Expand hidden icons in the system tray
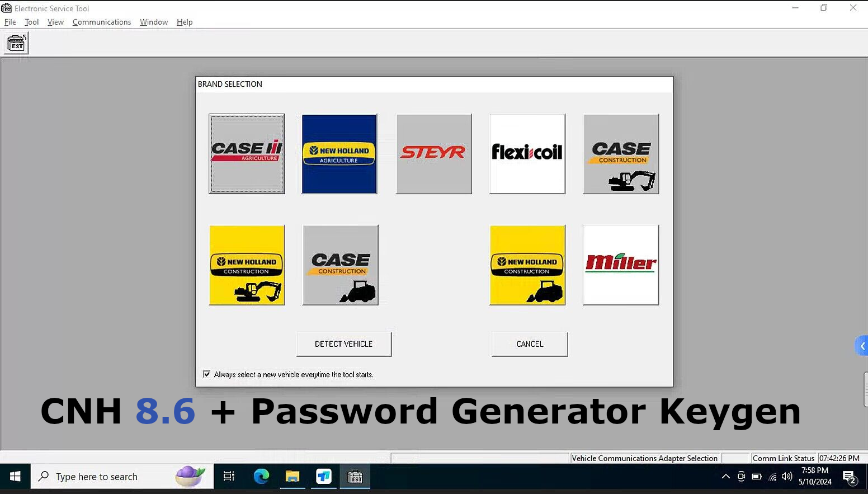Screen dimensions: 868x494 [725, 476]
